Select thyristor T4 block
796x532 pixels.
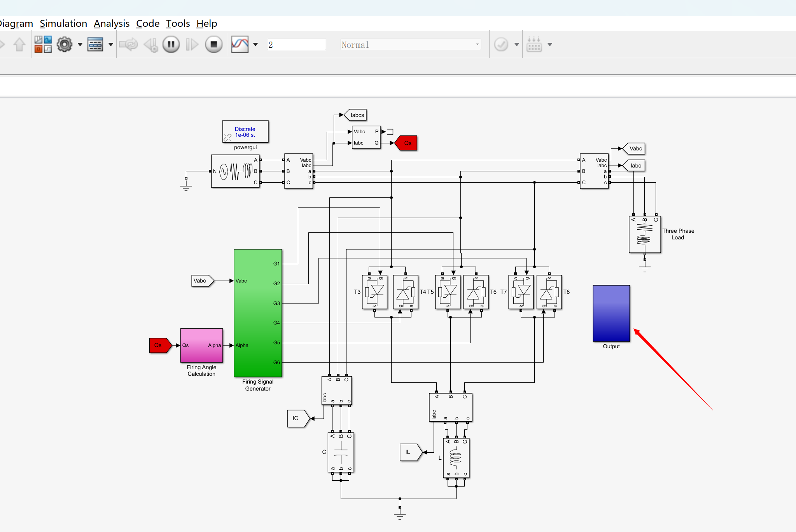coord(406,292)
